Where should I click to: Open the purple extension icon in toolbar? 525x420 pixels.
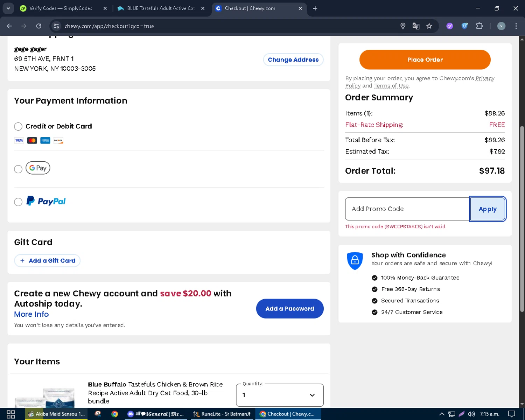click(x=450, y=26)
